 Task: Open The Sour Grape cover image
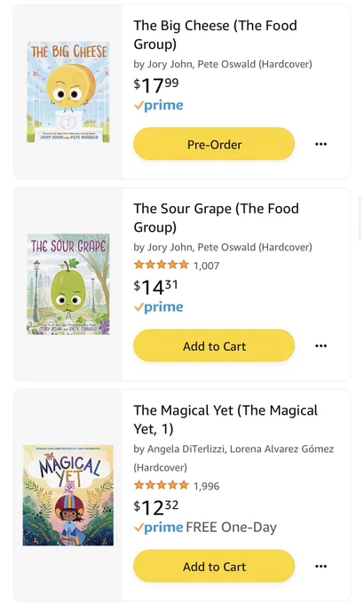[68, 284]
